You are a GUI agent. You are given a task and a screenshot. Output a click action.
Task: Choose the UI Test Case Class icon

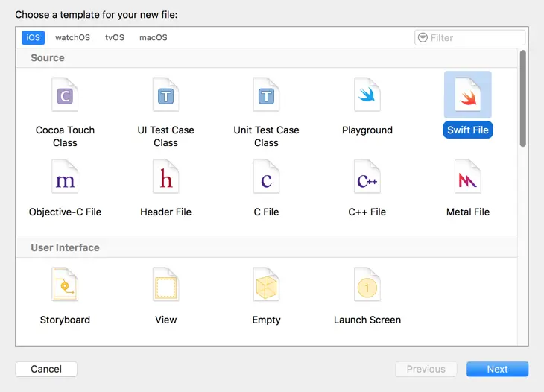(165, 95)
